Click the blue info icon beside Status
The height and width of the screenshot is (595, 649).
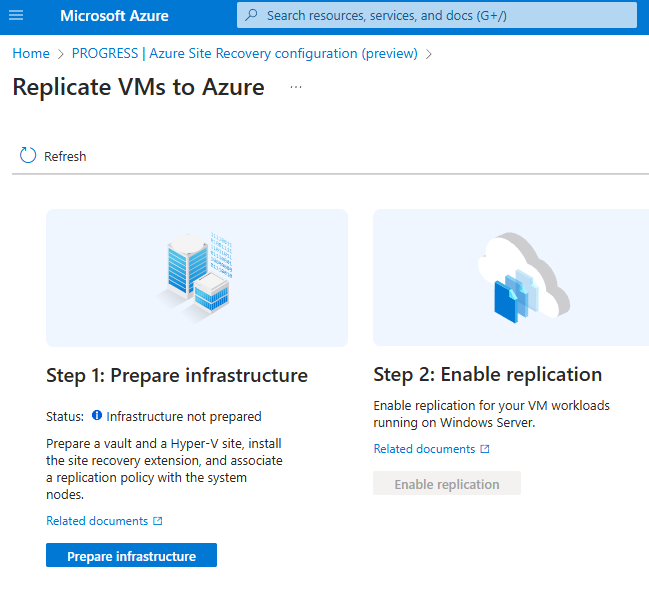[97, 415]
